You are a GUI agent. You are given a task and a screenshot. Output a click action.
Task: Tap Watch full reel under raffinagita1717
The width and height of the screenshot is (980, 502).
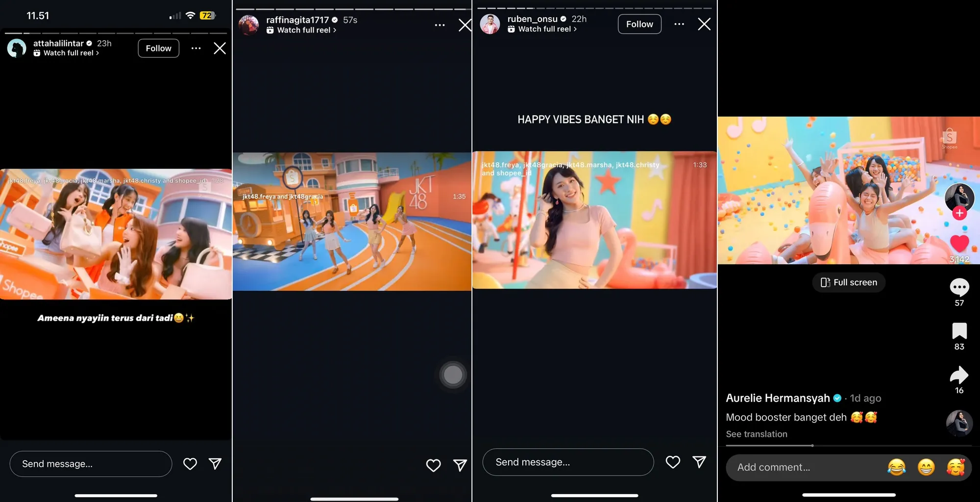(301, 30)
